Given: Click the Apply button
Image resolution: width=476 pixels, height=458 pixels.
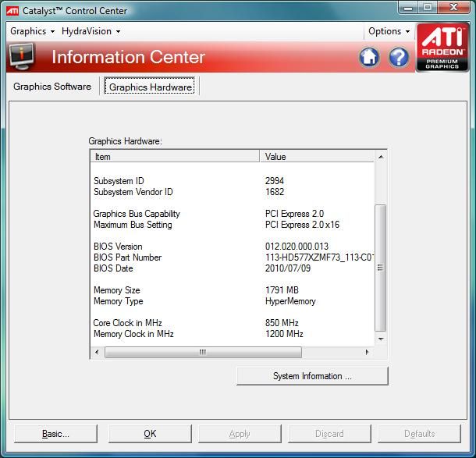Looking at the screenshot, I should tap(240, 434).
